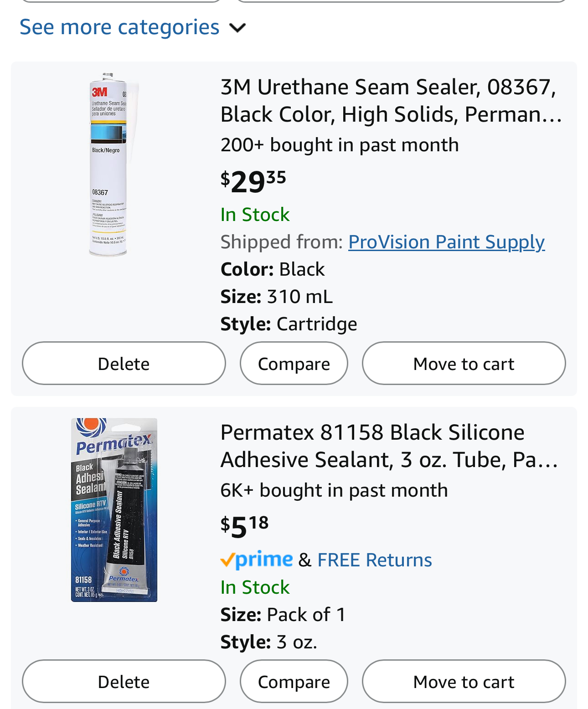Open the FREE Returns link

click(x=375, y=560)
